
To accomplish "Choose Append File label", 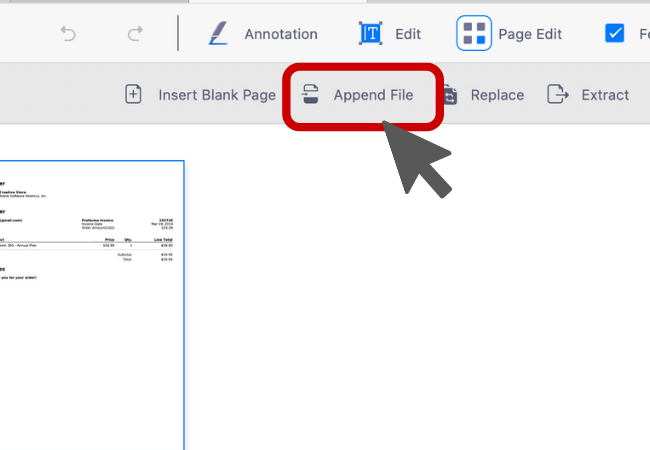I will pyautogui.click(x=374, y=95).
